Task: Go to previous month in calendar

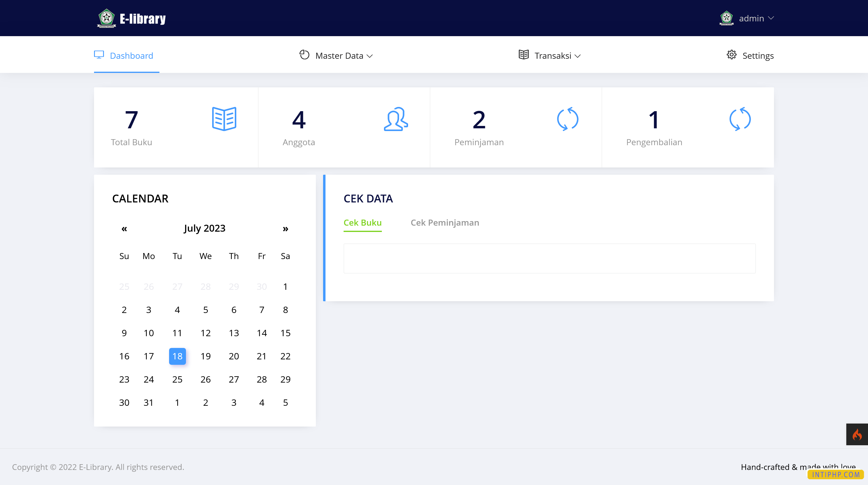Action: 124,229
